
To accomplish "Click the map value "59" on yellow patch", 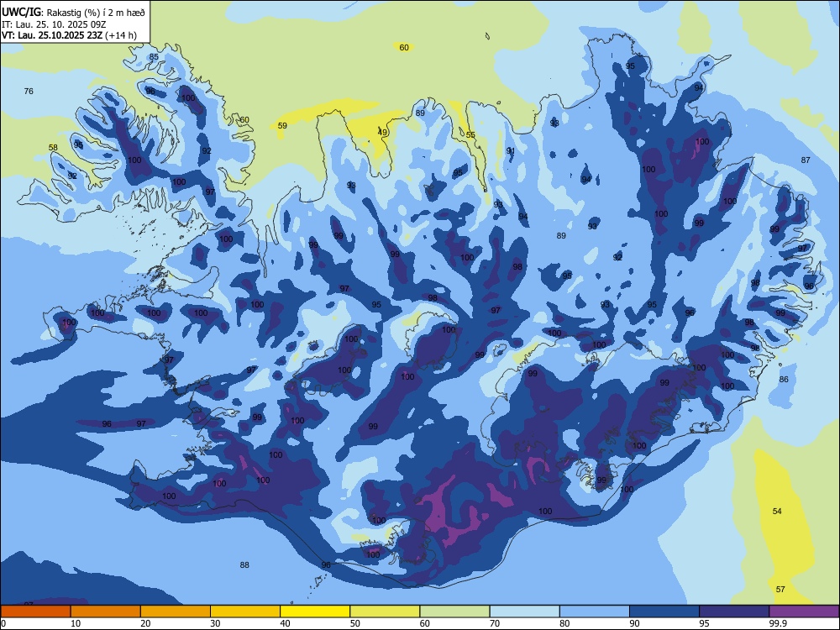I will tap(282, 125).
